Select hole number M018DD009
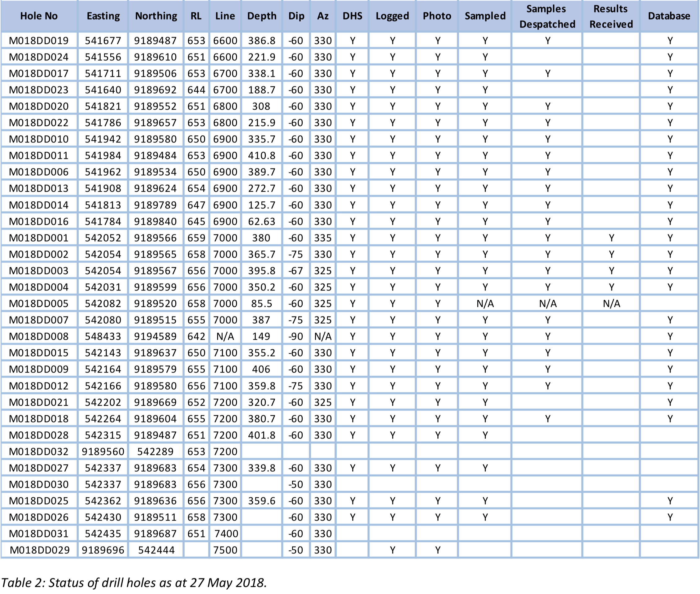This screenshot has width=700, height=594. [39, 369]
